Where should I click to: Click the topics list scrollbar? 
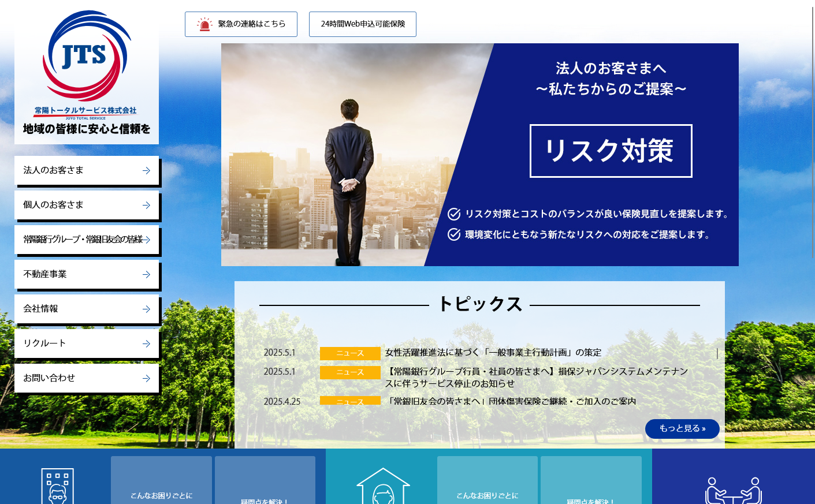click(x=717, y=353)
